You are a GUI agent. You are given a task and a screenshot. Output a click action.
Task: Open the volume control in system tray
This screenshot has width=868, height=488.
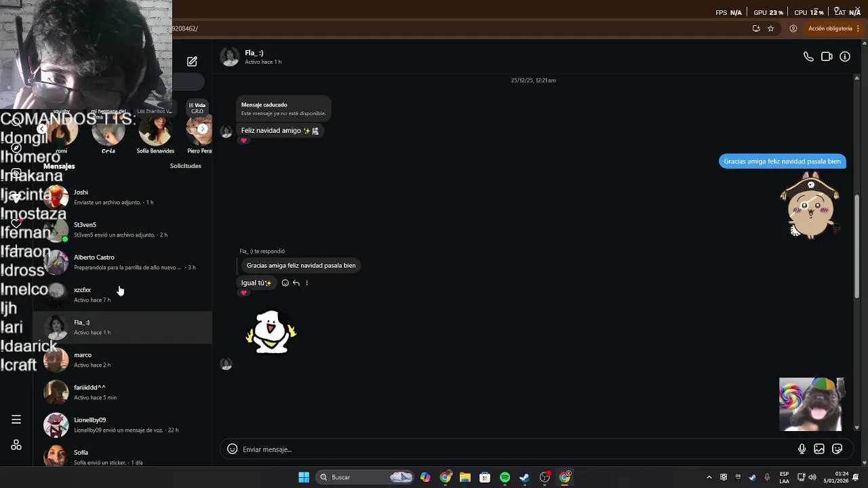pyautogui.click(x=812, y=477)
